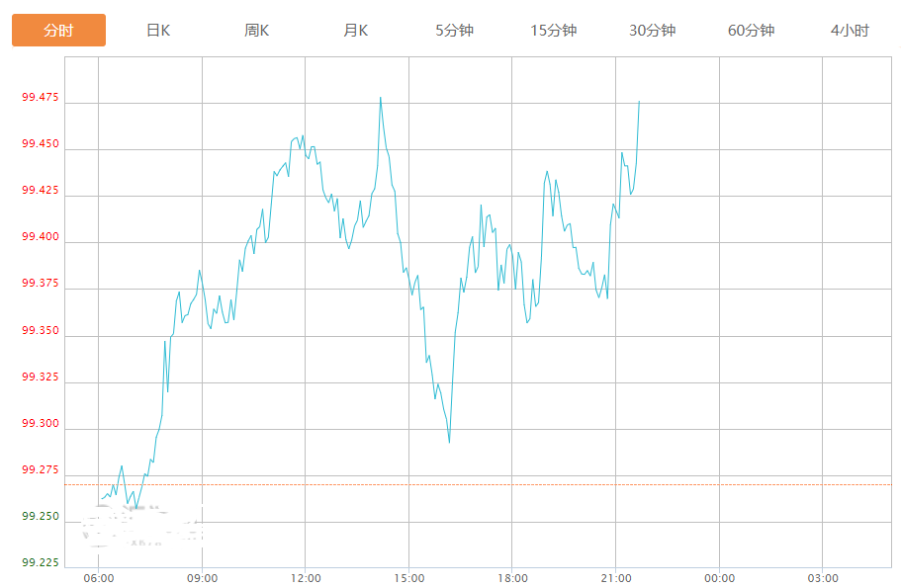Click the 21:00 time axis label

[616, 578]
